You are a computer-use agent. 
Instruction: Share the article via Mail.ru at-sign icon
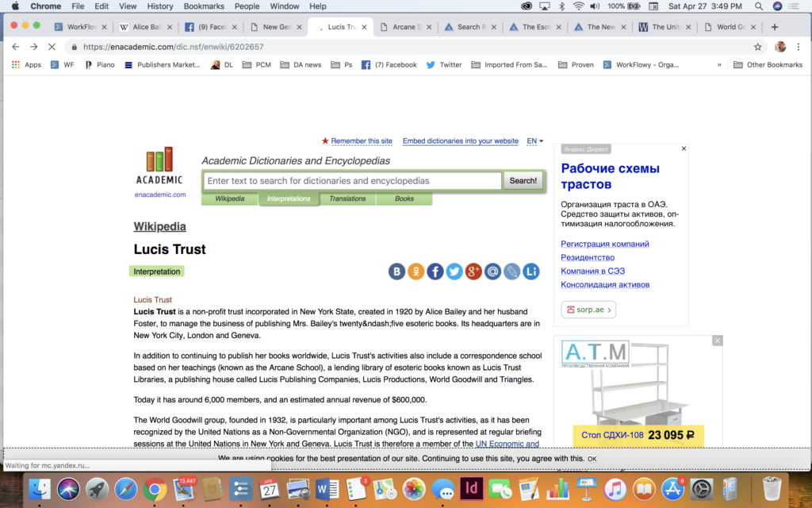click(x=492, y=271)
